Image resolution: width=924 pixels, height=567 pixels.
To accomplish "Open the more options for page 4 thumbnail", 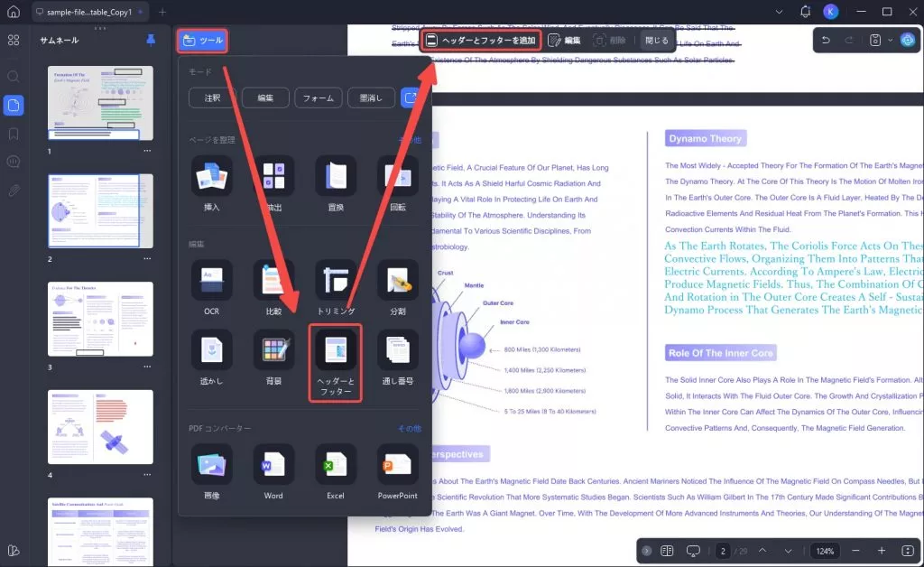I will [147, 475].
